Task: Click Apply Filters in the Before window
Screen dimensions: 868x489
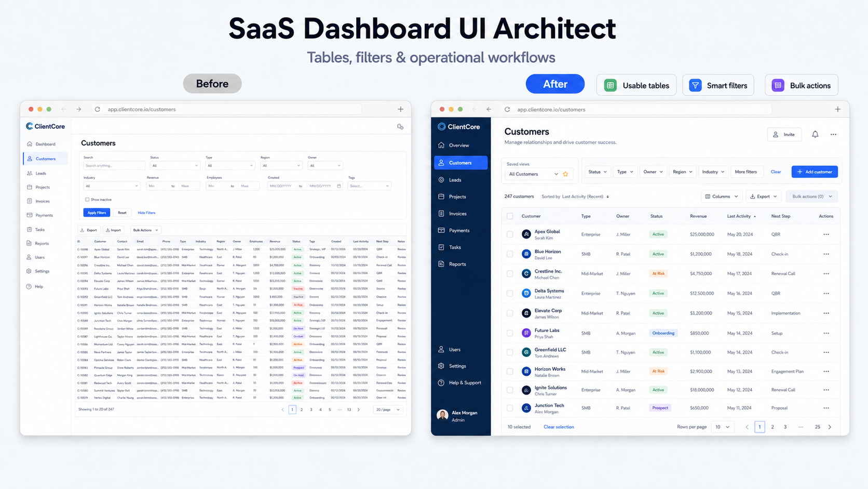Action: (x=97, y=213)
